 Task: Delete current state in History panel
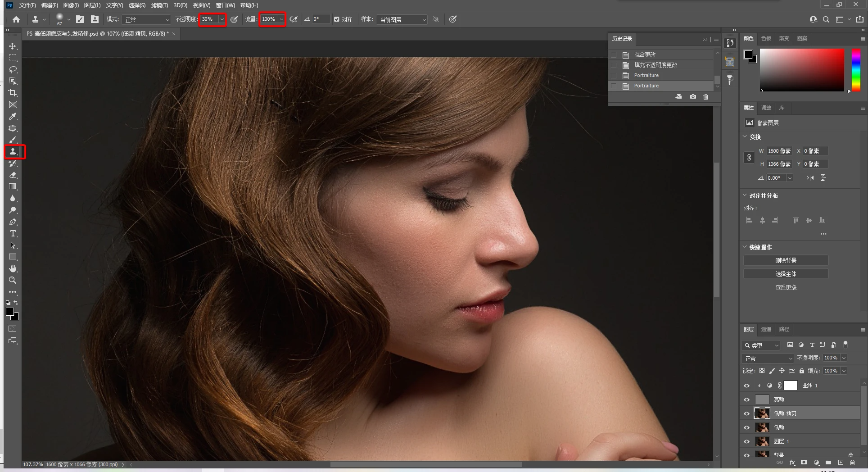[x=705, y=97]
